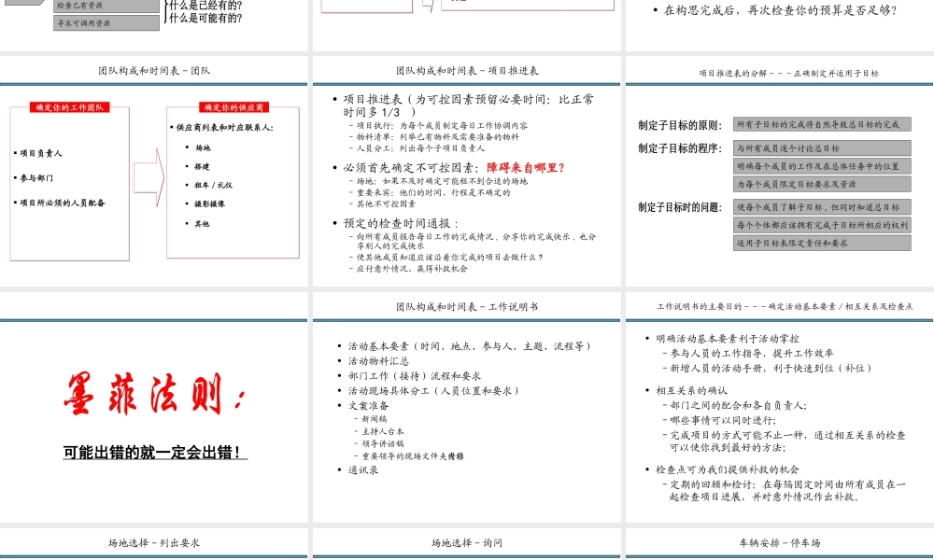Click the bullet 预定的检查时间通报

(x=401, y=223)
